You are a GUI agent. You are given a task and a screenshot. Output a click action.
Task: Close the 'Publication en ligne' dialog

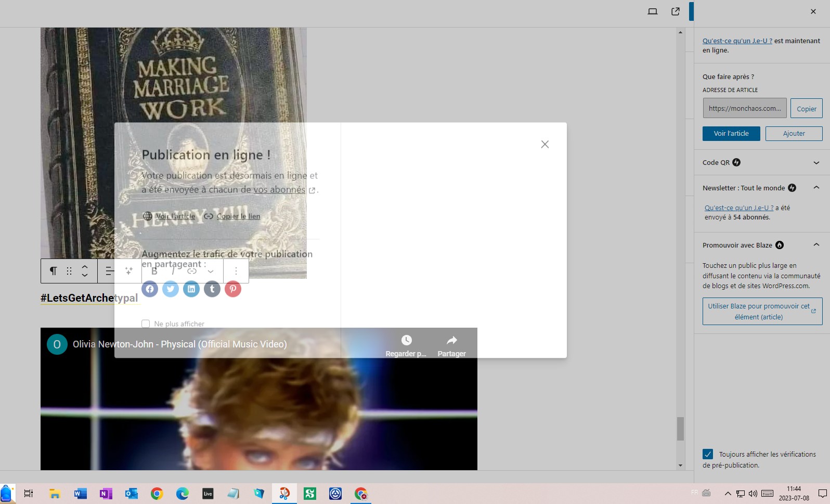click(x=544, y=145)
